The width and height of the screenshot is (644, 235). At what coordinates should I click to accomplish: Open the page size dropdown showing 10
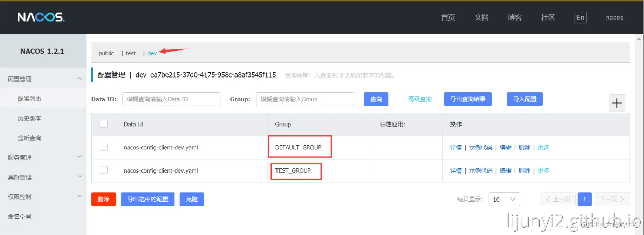click(x=504, y=199)
